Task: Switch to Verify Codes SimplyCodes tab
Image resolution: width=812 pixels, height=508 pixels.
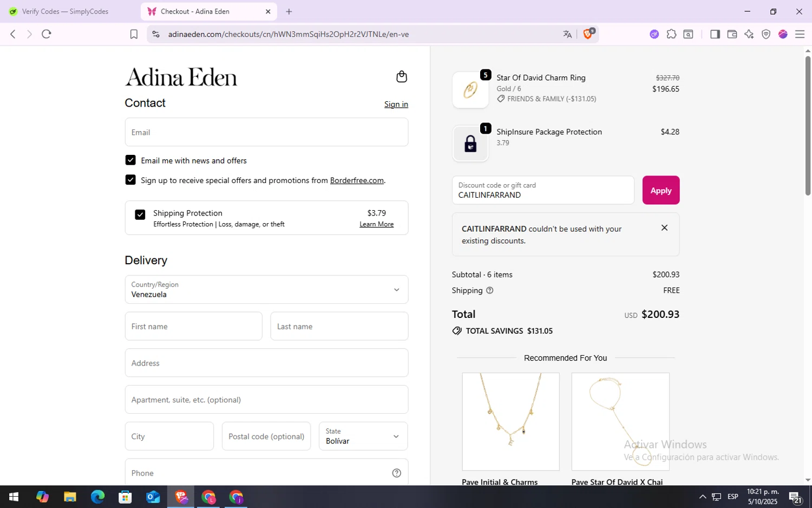Action: [66, 11]
